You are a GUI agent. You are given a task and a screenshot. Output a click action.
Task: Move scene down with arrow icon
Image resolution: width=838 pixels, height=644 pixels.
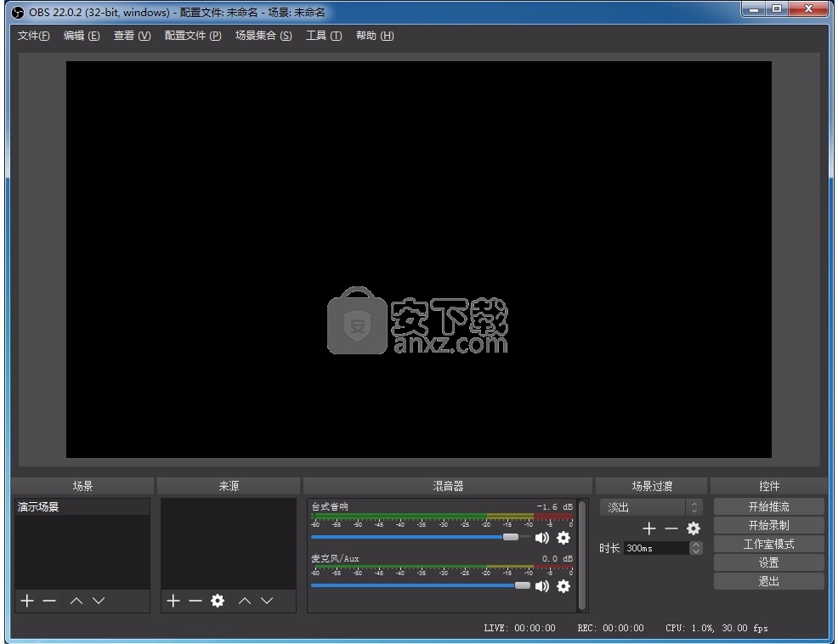click(x=99, y=601)
